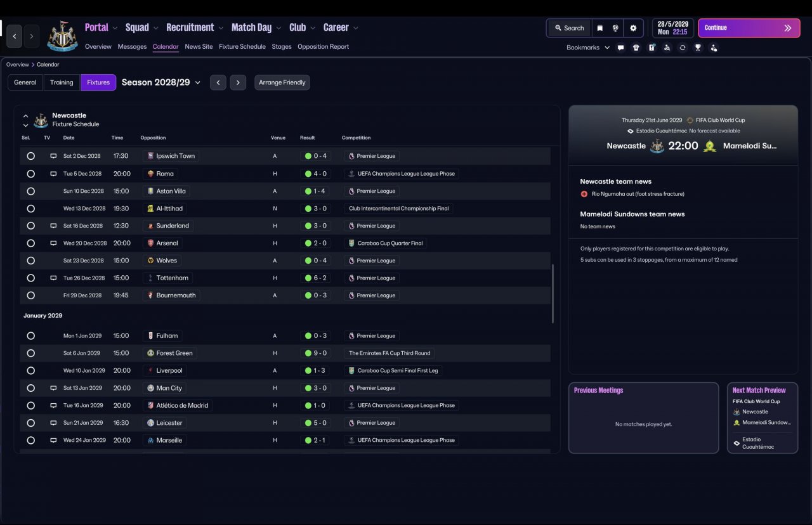
Task: Select the Leicester fixture radio button
Action: (30, 423)
